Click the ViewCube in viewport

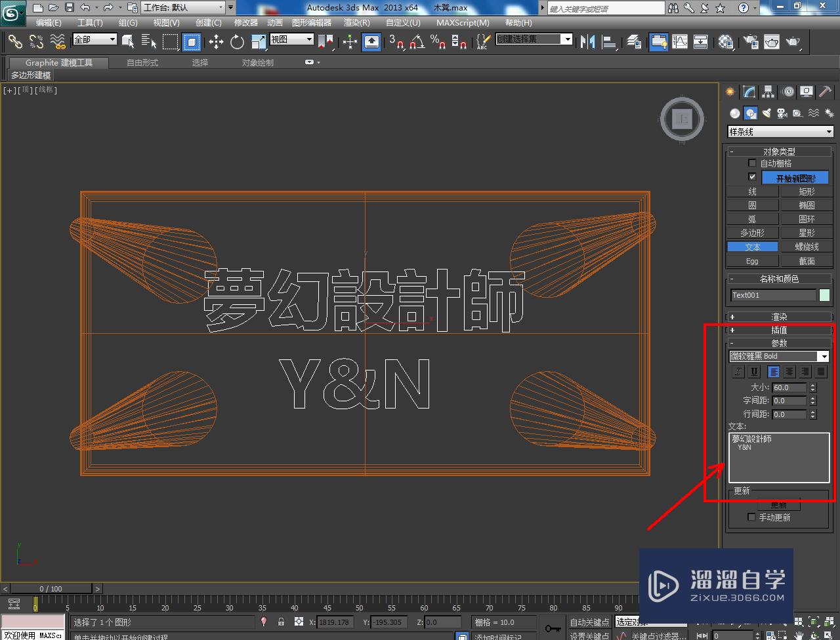(x=682, y=119)
